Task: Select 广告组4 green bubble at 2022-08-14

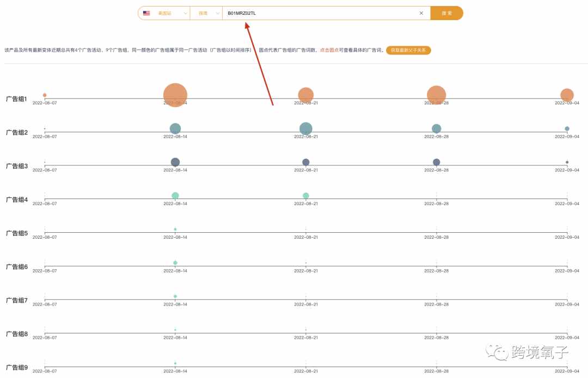Action: pyautogui.click(x=175, y=196)
